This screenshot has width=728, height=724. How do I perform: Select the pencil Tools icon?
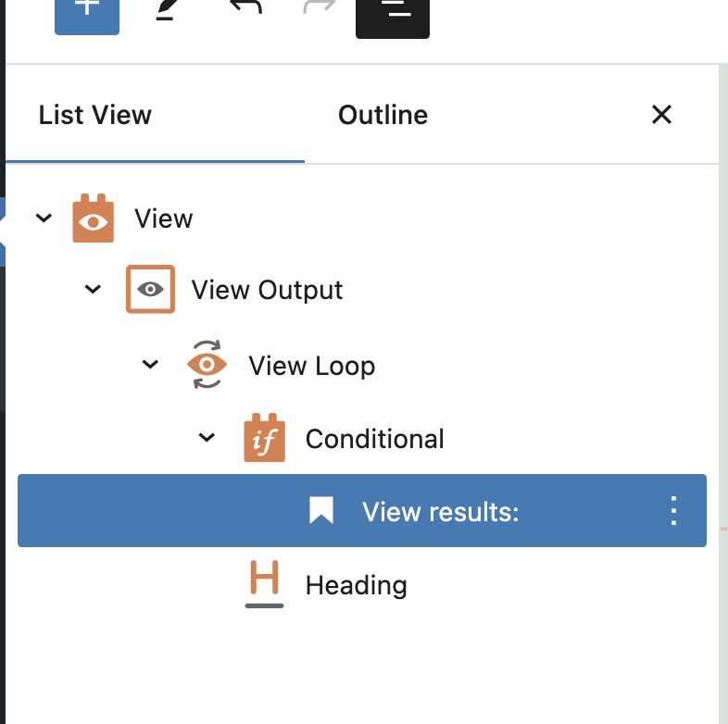tap(165, 10)
